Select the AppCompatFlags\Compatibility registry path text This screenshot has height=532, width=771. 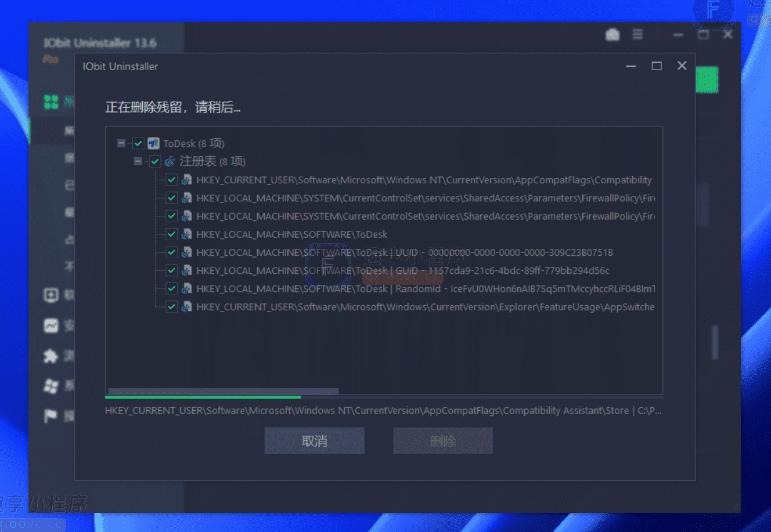[424, 180]
